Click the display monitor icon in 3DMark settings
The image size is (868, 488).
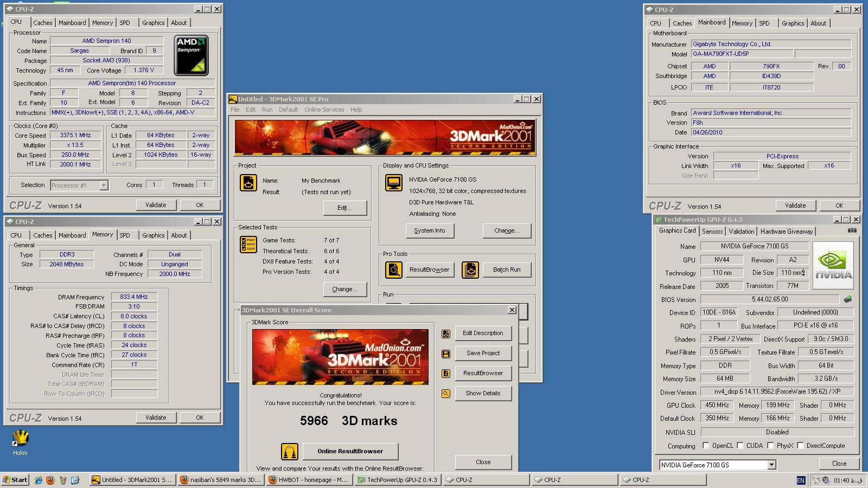pyautogui.click(x=394, y=183)
